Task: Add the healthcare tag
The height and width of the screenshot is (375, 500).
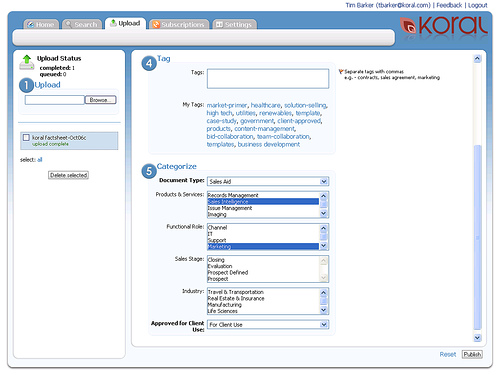Action: point(266,105)
